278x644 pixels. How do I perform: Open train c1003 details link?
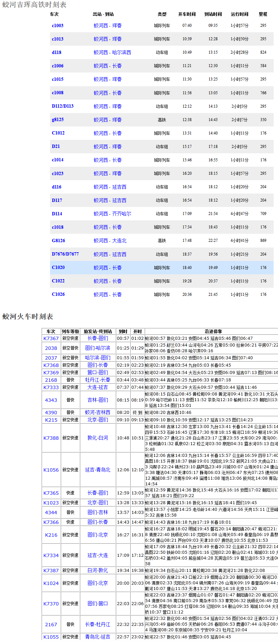pos(57,25)
